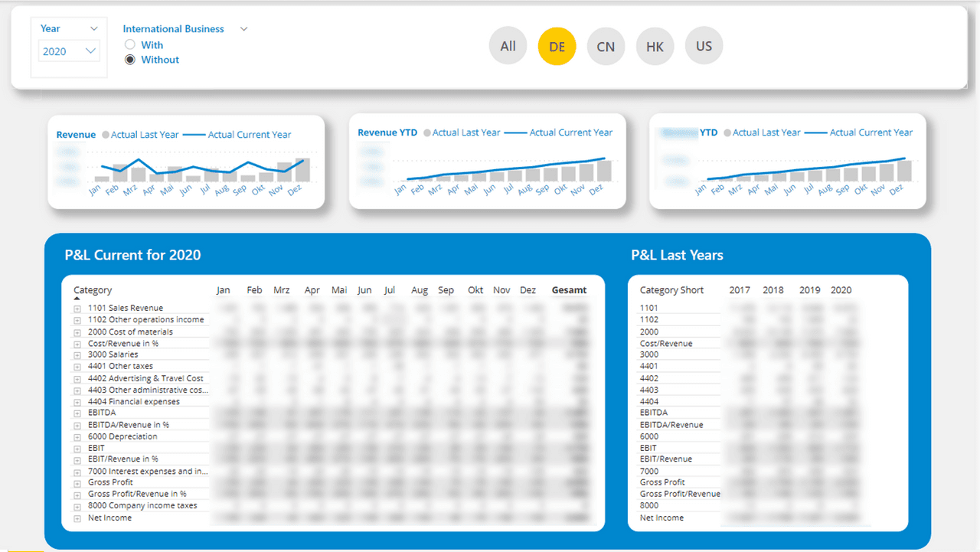
Task: Expand the 1101 Sales Revenue row
Action: [76, 308]
